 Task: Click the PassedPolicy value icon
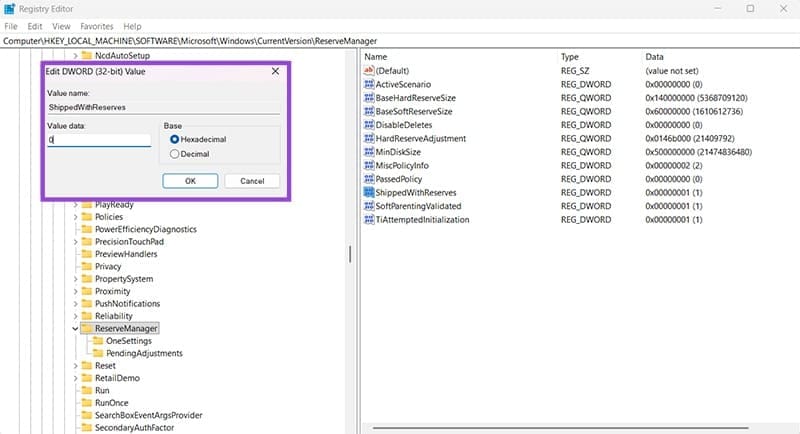click(x=368, y=178)
